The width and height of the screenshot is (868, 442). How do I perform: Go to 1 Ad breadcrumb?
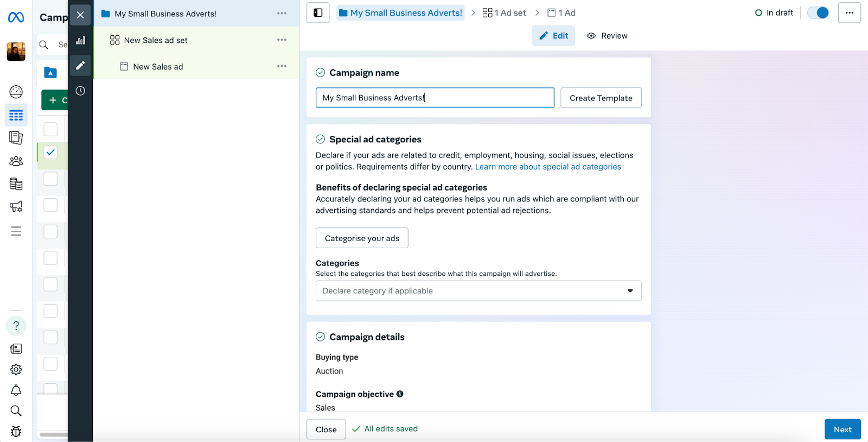pos(561,13)
